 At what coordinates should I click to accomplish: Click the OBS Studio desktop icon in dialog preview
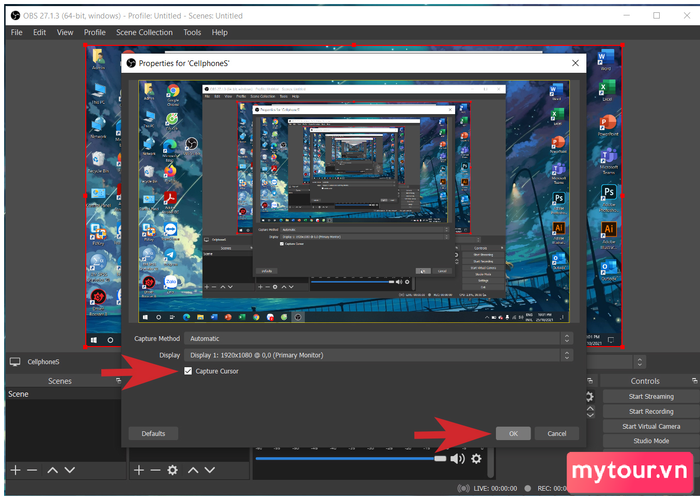click(x=191, y=146)
